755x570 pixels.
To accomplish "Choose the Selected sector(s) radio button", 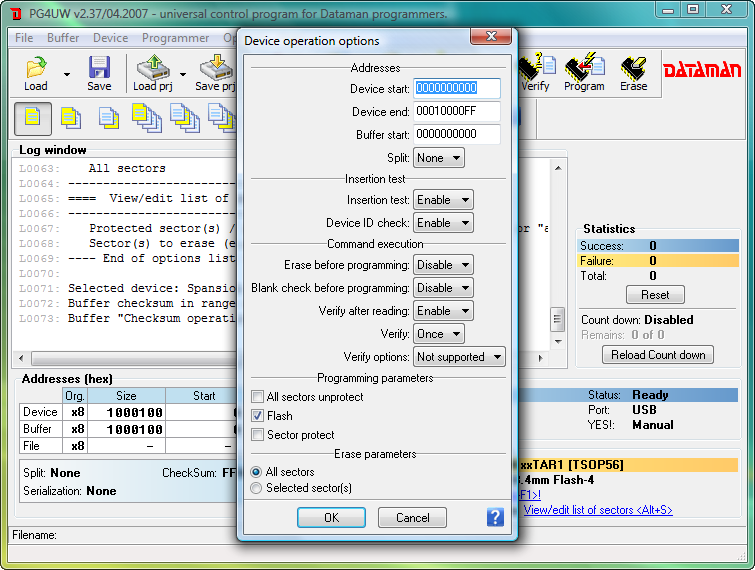I will (x=258, y=488).
